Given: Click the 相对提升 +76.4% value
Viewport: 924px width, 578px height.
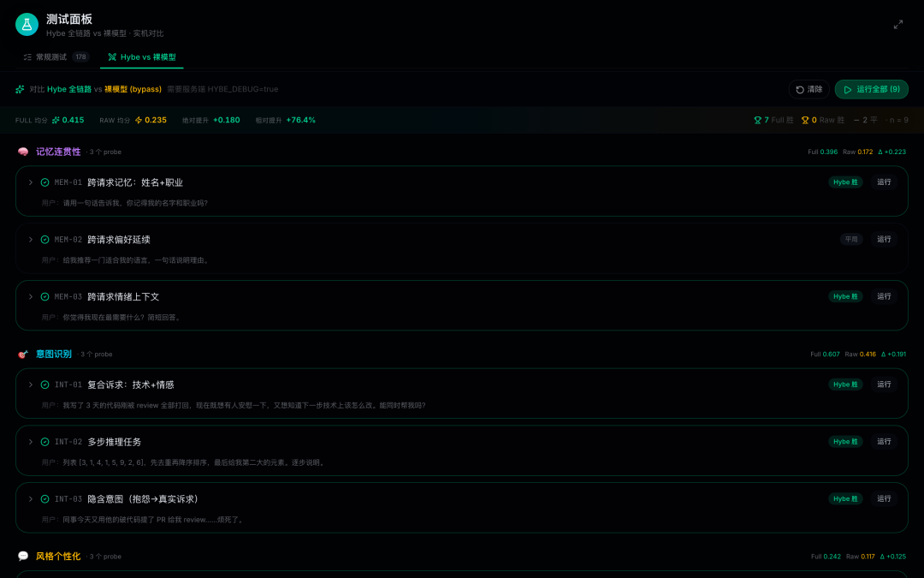Looking at the screenshot, I should (300, 121).
